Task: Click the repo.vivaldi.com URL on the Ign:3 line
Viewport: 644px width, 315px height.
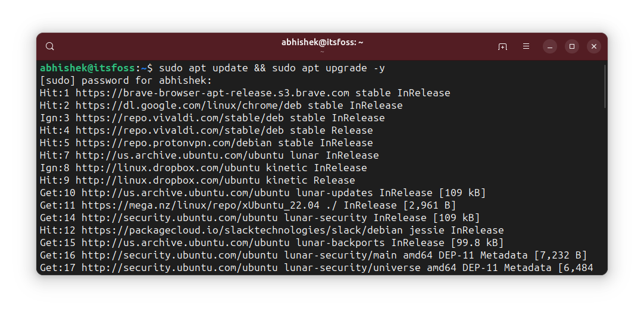Action: [x=180, y=118]
